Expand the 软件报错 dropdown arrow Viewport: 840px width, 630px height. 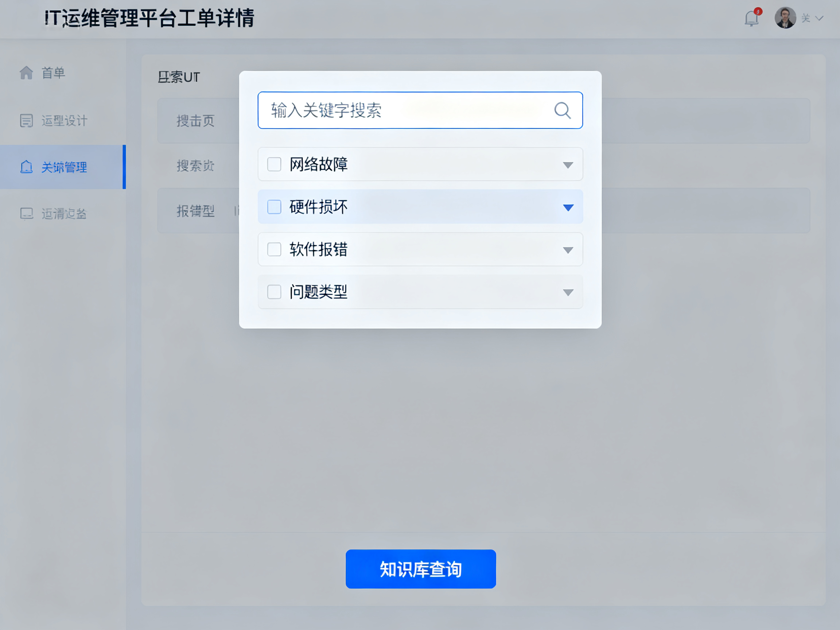568,250
